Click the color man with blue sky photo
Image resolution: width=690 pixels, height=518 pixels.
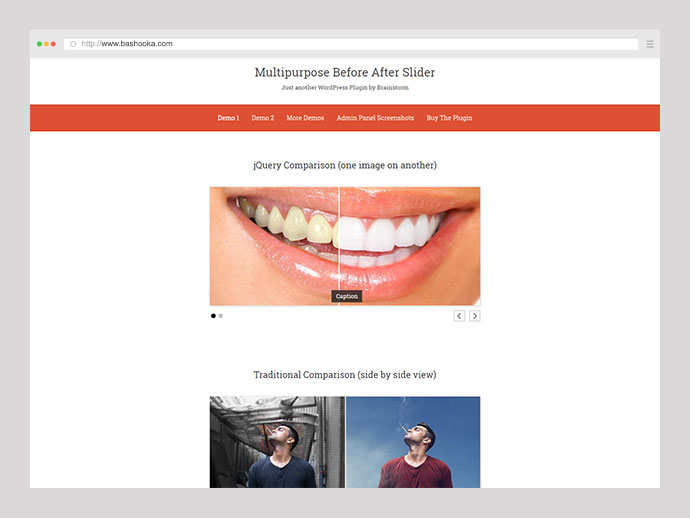click(x=413, y=442)
